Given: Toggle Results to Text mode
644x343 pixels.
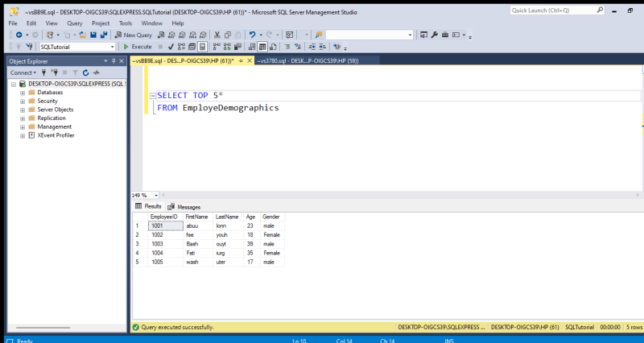Looking at the screenshot, I should click(252, 47).
